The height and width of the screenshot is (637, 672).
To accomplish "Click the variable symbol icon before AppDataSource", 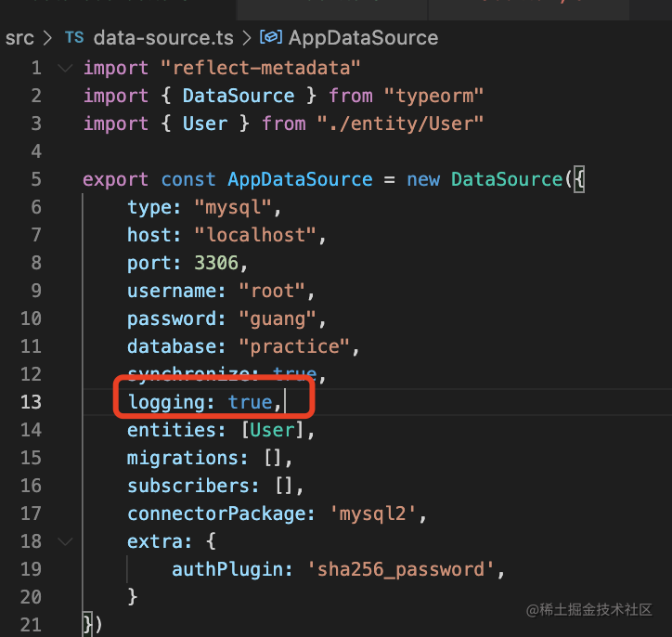I will (x=271, y=38).
